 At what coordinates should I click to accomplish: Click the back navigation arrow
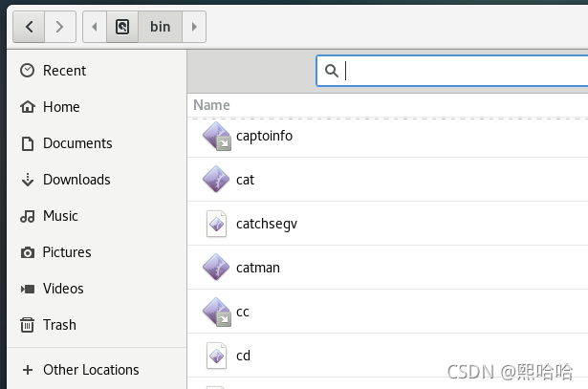click(29, 27)
